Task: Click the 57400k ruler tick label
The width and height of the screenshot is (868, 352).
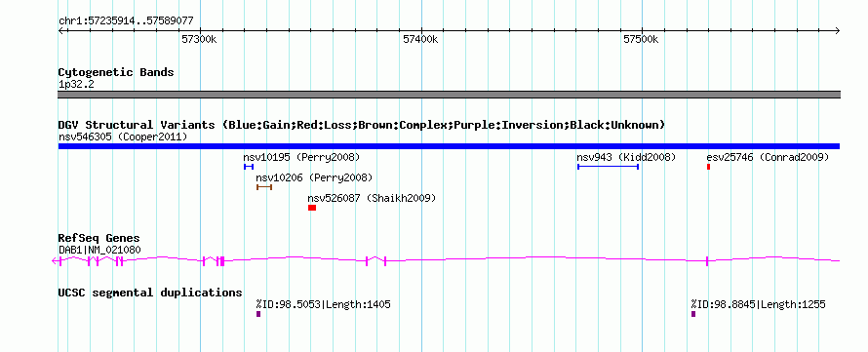Action: (x=420, y=40)
